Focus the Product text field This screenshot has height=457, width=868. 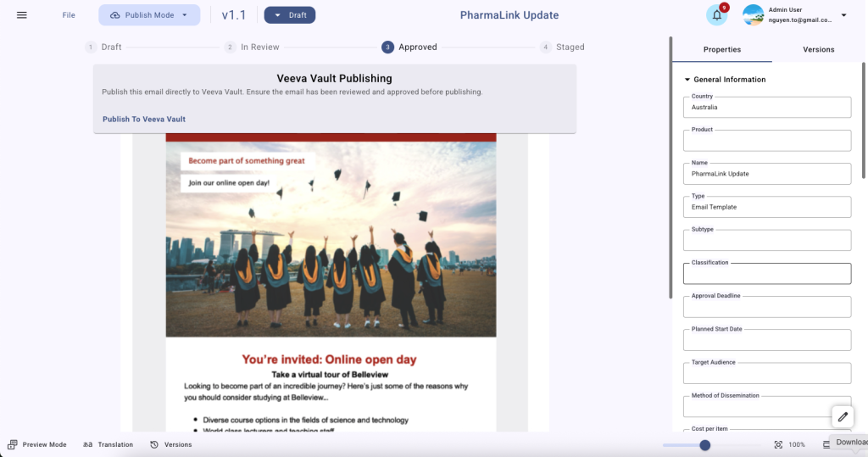[766, 141]
